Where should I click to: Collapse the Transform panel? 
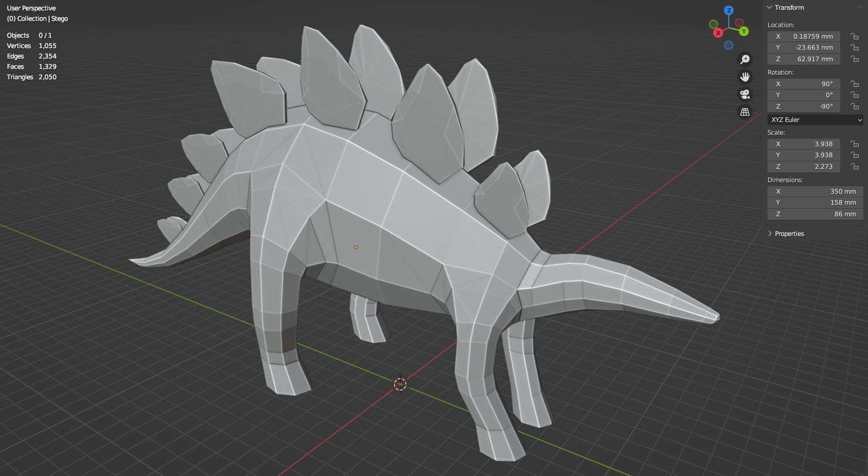(x=770, y=8)
